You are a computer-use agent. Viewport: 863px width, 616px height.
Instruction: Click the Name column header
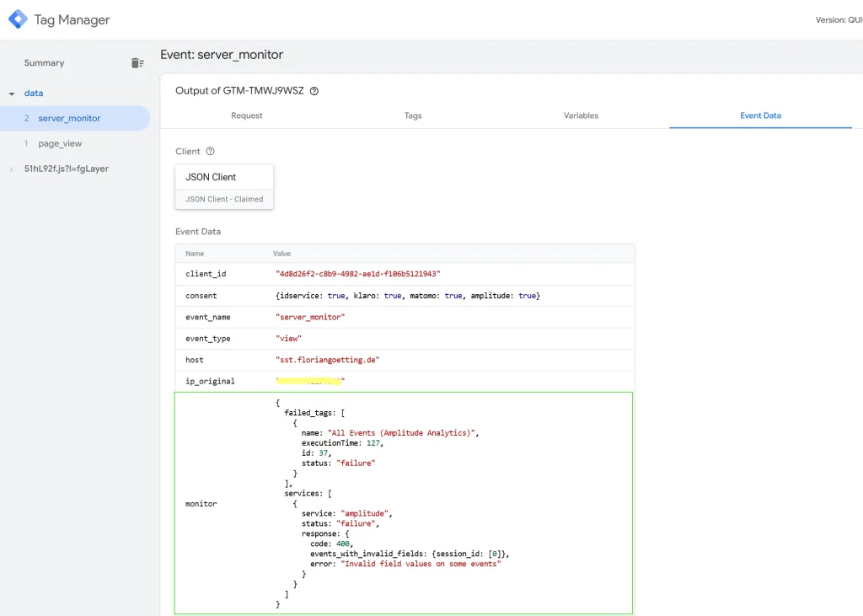[x=195, y=254]
